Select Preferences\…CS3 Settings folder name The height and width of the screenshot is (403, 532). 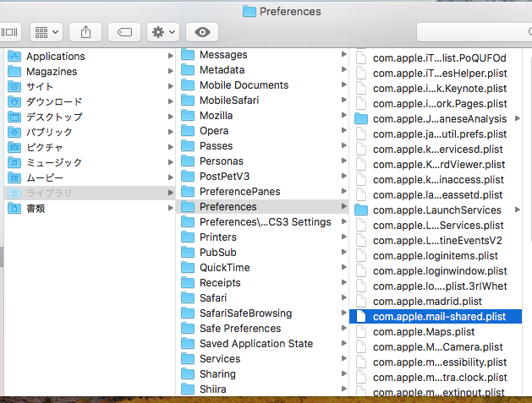coord(266,222)
